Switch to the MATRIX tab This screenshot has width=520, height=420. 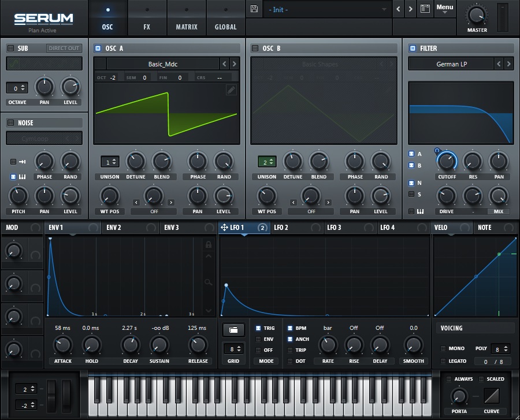pyautogui.click(x=187, y=18)
